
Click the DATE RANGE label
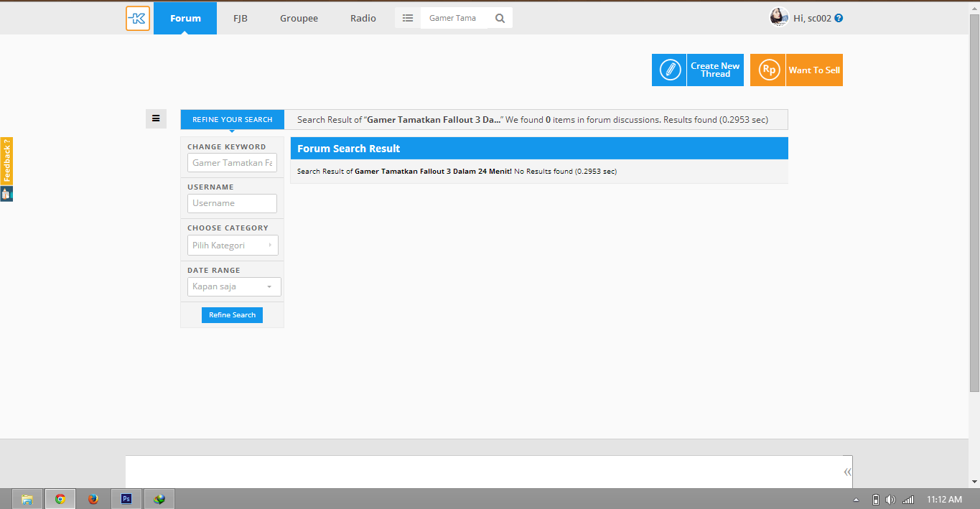(214, 270)
